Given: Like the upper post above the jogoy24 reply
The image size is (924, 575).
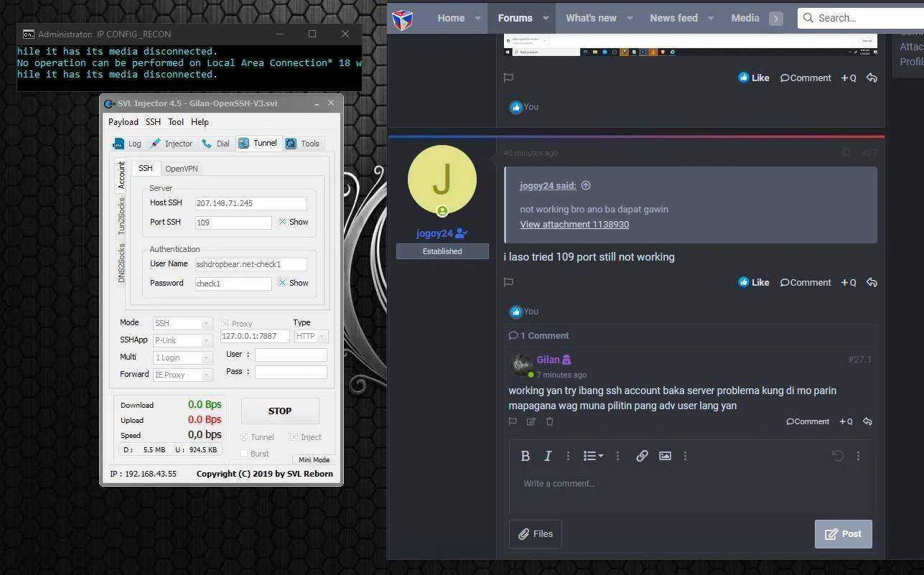Looking at the screenshot, I should tap(754, 78).
